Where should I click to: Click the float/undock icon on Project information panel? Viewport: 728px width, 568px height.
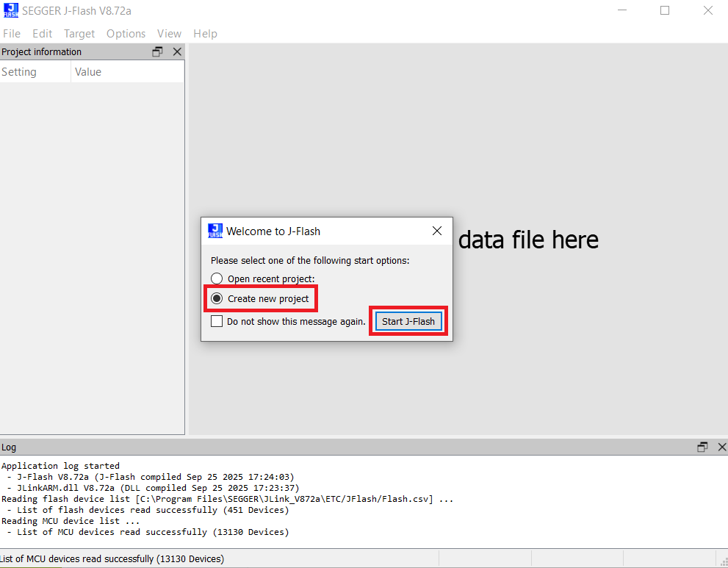point(156,51)
